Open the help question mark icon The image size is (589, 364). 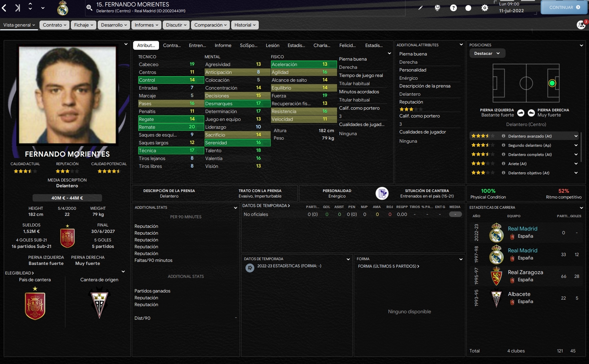pyautogui.click(x=453, y=8)
